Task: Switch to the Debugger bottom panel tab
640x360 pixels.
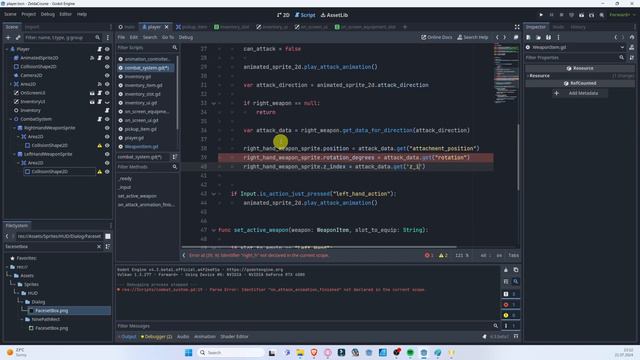Action: [156, 337]
